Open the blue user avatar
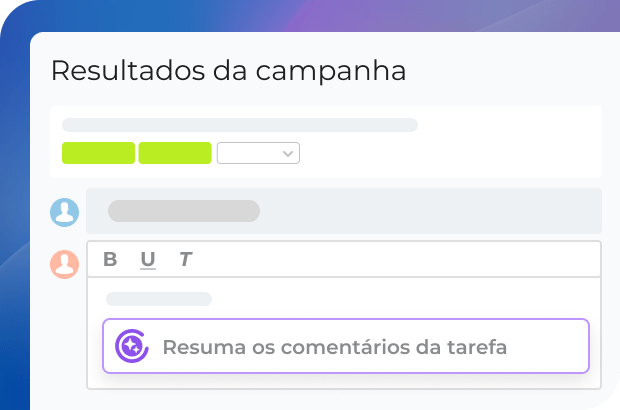This screenshot has height=410, width=620. [65, 212]
